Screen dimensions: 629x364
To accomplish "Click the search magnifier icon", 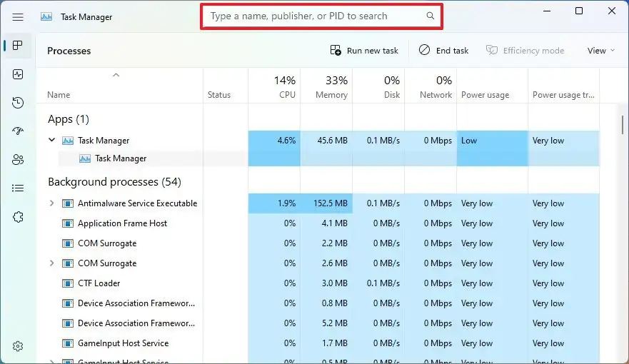I will coord(430,16).
